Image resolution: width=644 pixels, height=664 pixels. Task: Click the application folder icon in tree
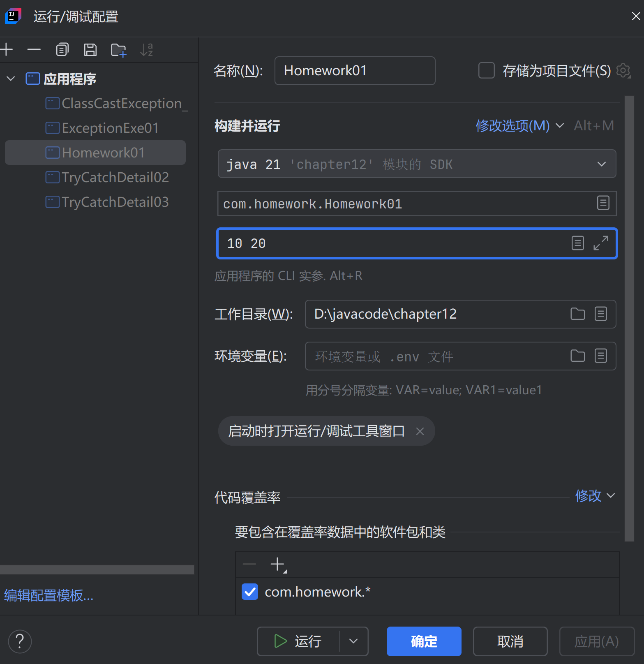(x=33, y=79)
